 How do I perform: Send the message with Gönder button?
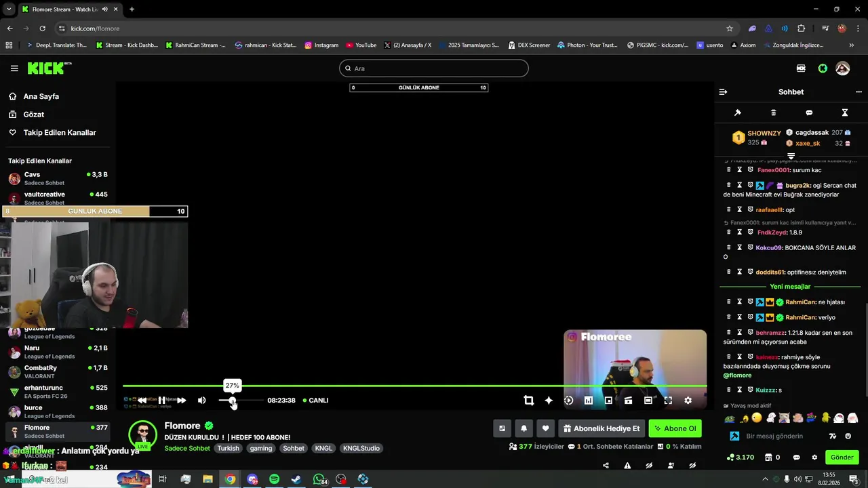[x=842, y=457]
